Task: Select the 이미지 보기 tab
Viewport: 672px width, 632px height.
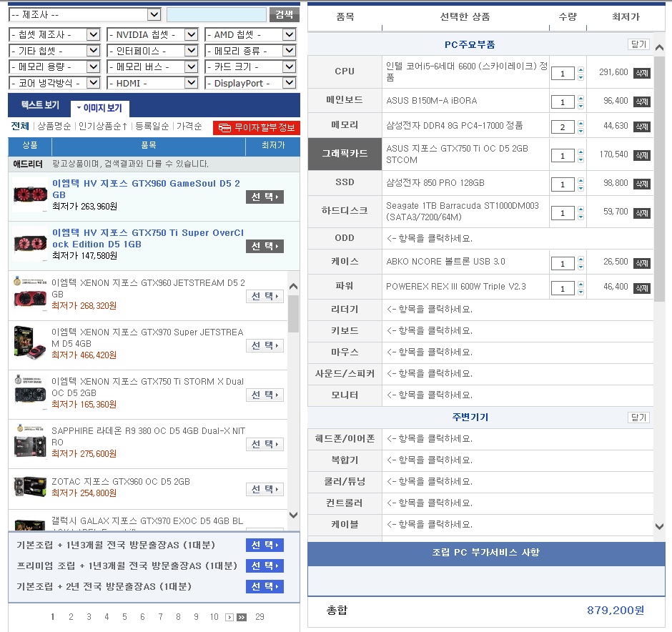Action: (x=102, y=109)
